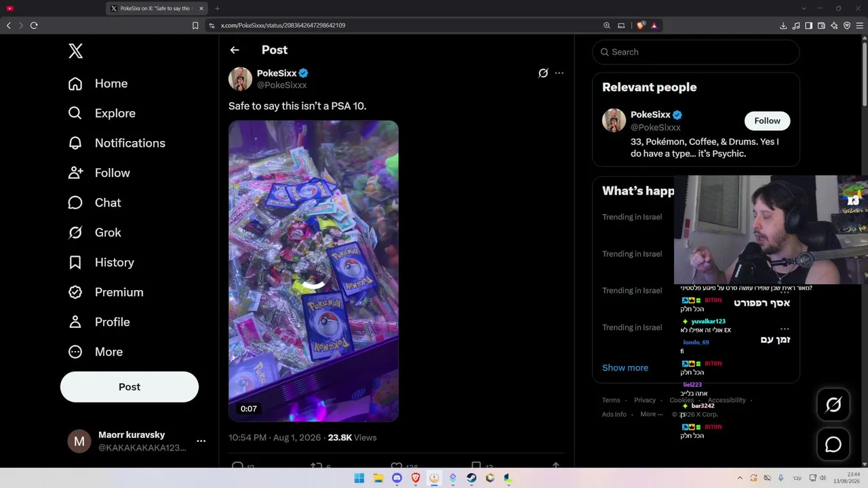Expand the More menu in the sidebar
This screenshot has width=868, height=488.
[x=96, y=352]
